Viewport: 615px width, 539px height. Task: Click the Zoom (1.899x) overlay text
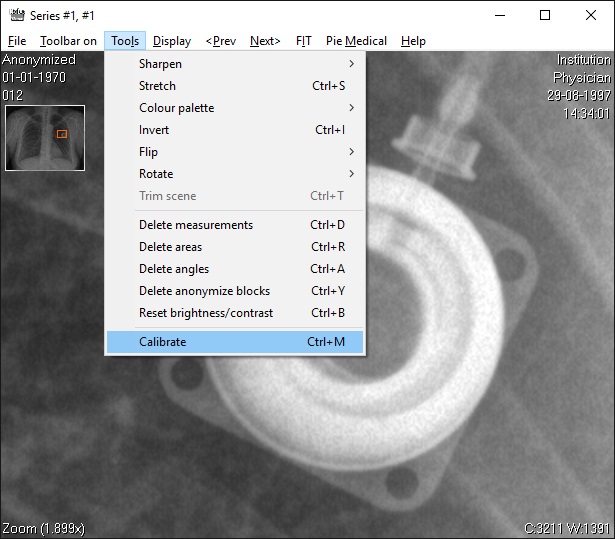[43, 528]
